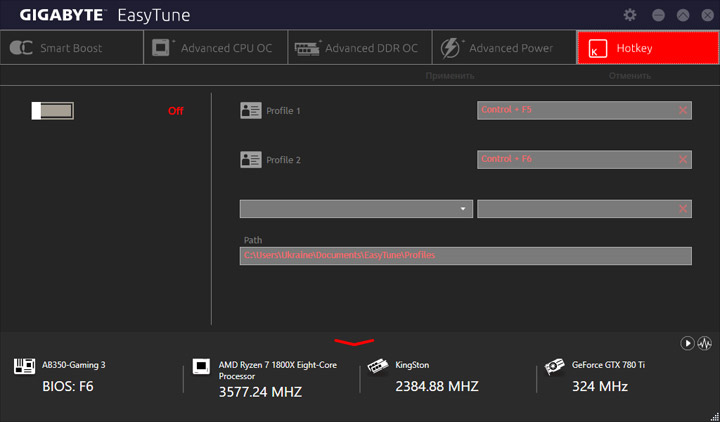The height and width of the screenshot is (422, 720).
Task: Select the Hotkey tab
Action: 647,48
